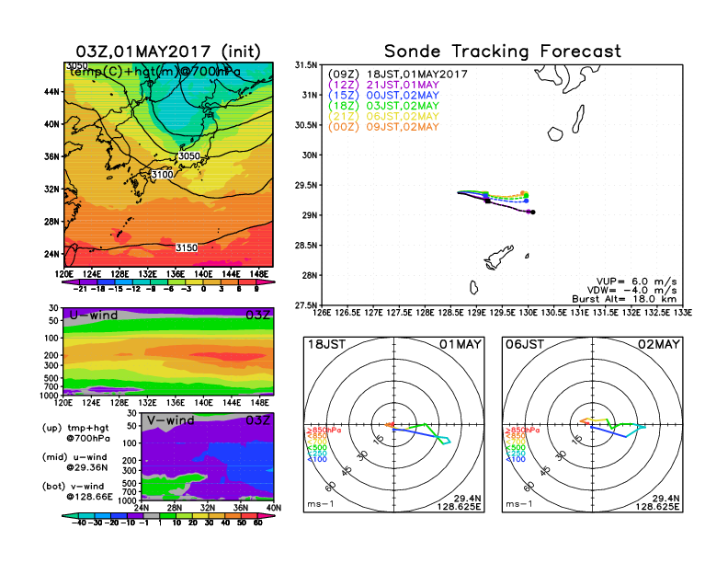Screen dimensions: 728x563
Task: Click the "3100" contour label on the 700hPa map
Action: pos(163,174)
